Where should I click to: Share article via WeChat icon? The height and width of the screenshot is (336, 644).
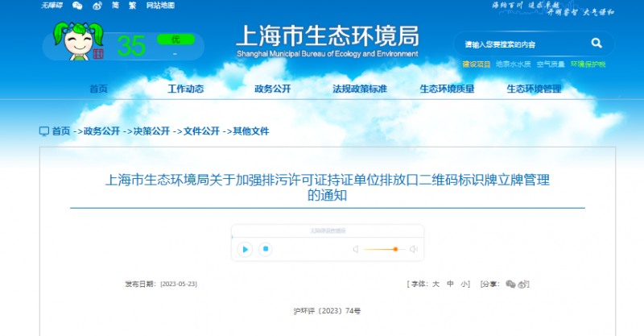coord(510,284)
